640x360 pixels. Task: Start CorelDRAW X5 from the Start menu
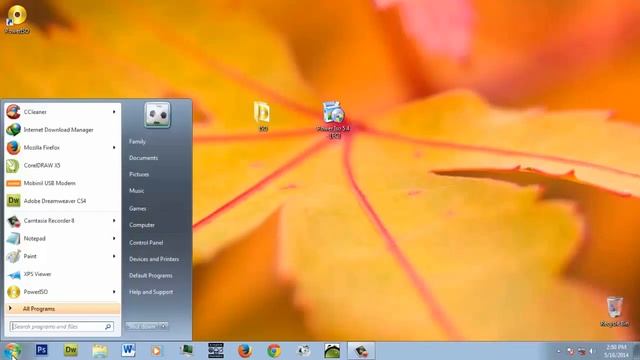[x=62, y=165]
